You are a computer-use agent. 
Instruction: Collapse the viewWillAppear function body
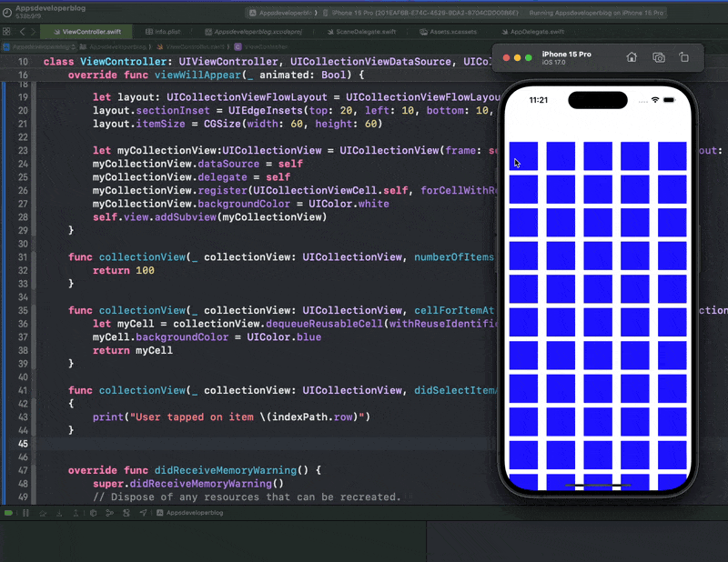pyautogui.click(x=35, y=75)
